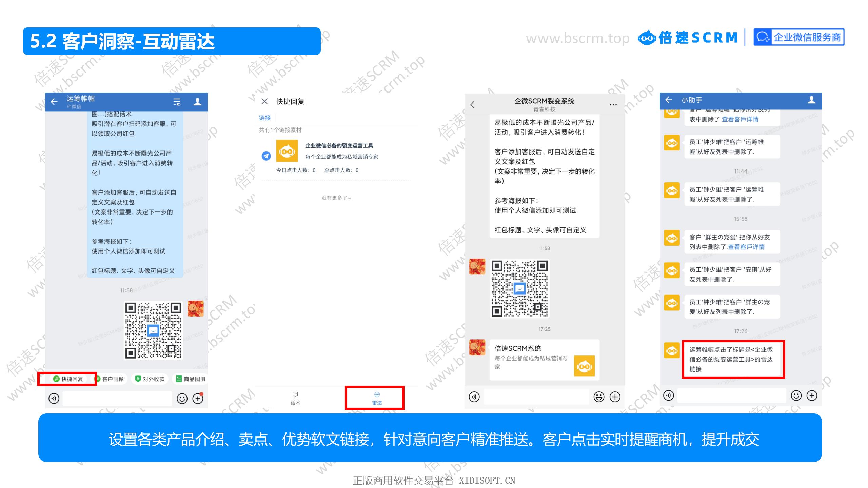Open QR code image in 企微SCRM裂变系统 chat
The height and width of the screenshot is (488, 868).
coord(520,289)
